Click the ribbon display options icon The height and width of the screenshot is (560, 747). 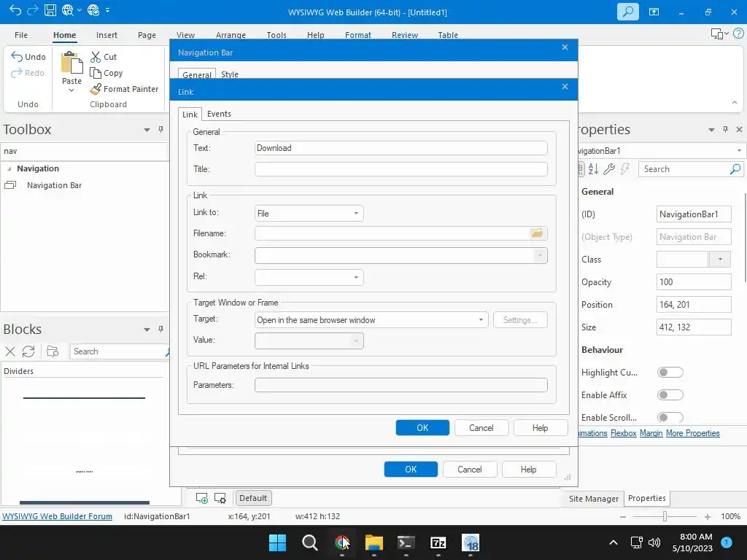[654, 12]
